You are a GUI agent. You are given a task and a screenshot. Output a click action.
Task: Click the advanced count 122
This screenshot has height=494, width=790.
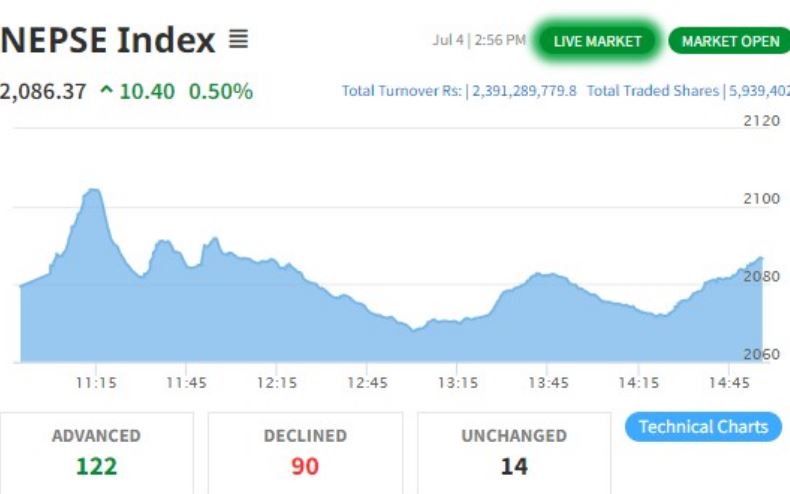click(x=96, y=466)
